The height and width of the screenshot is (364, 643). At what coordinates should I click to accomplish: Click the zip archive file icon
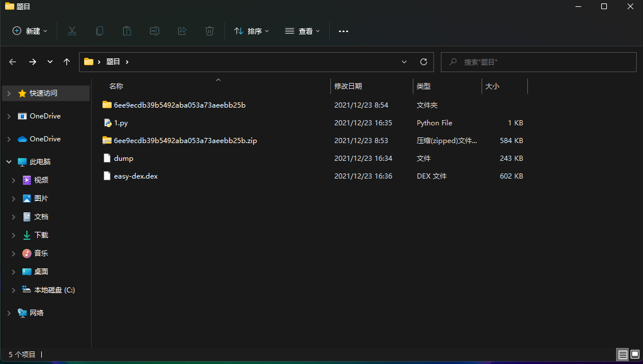(107, 141)
